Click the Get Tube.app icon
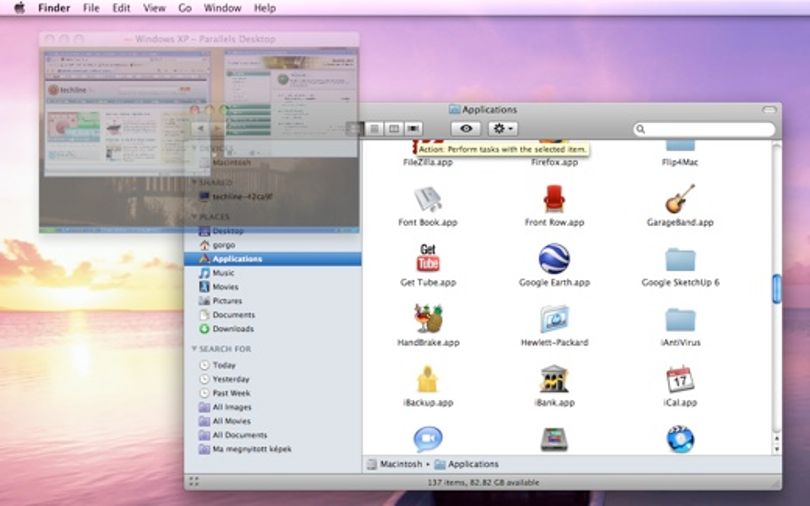Viewport: 810px width, 506px height. pos(428,258)
